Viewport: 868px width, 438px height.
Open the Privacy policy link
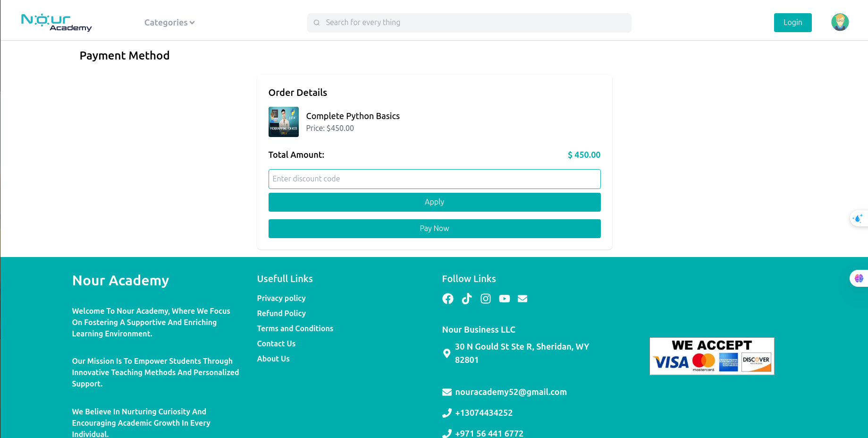281,298
